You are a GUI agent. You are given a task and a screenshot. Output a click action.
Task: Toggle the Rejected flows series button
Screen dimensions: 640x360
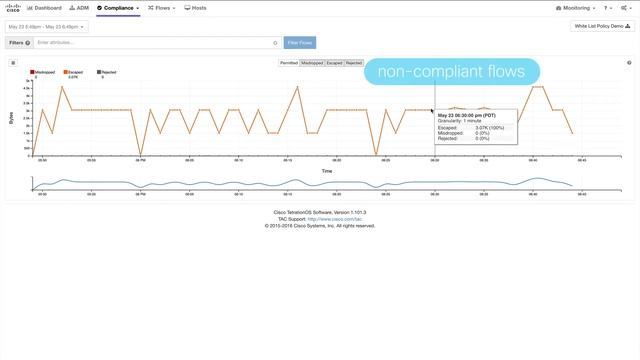tap(353, 63)
